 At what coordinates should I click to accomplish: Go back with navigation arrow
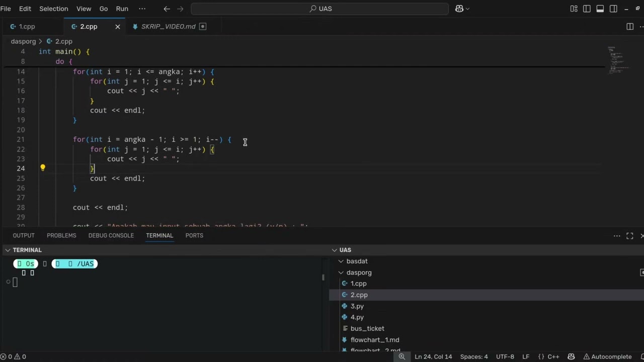point(167,9)
